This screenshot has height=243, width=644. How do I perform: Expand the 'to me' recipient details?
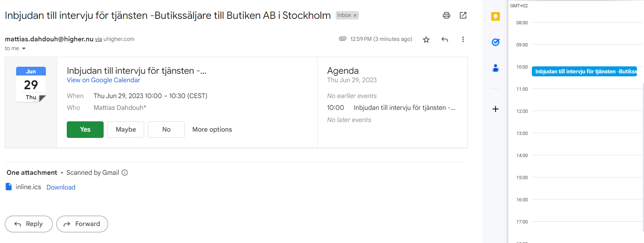point(24,49)
